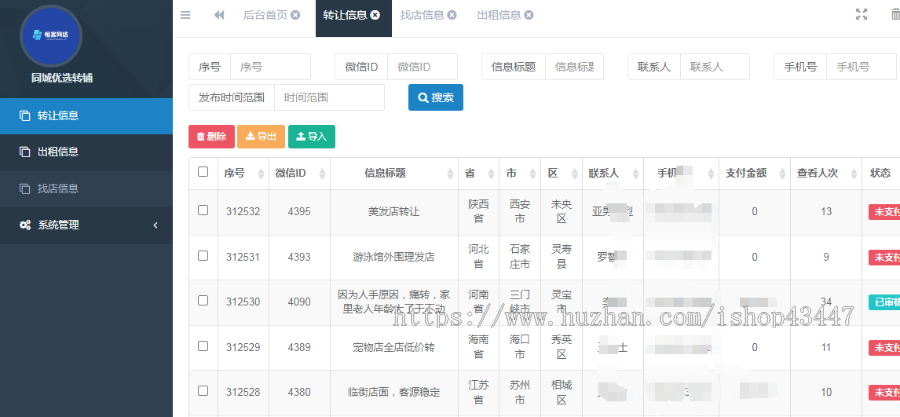Click the 状态 column header
900x417 pixels.
pos(880,173)
